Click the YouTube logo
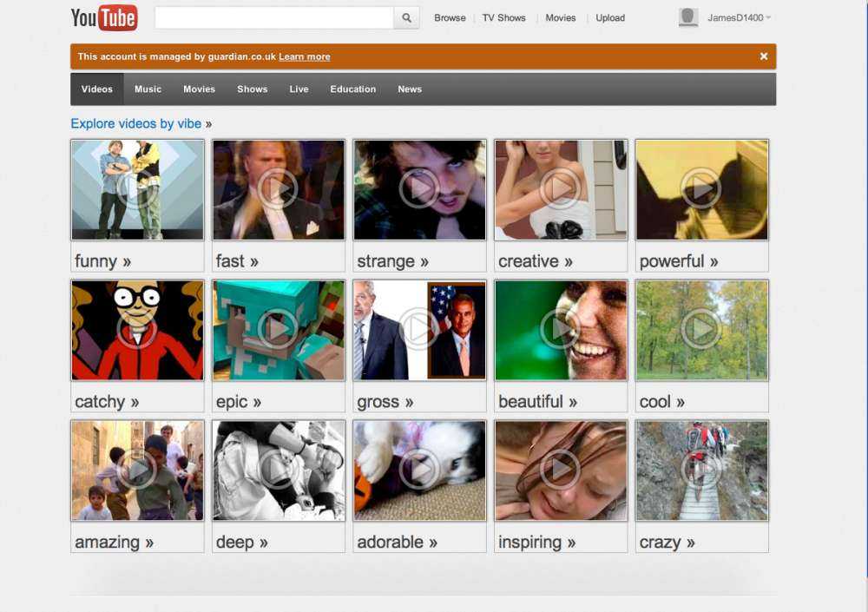 coord(103,17)
